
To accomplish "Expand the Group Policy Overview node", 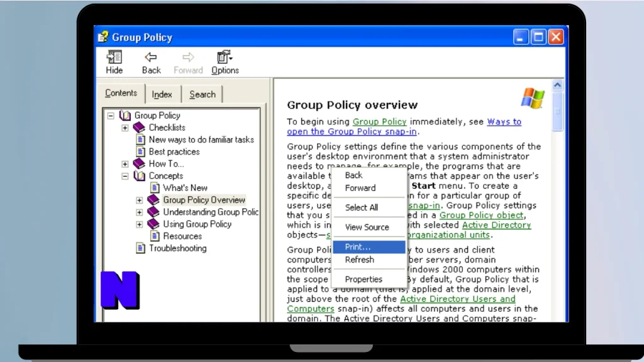I will (139, 200).
